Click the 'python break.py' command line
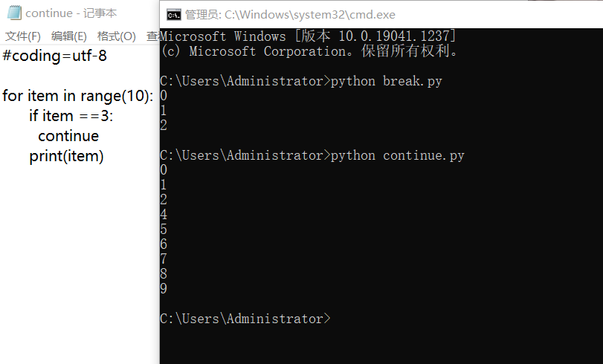 click(387, 81)
